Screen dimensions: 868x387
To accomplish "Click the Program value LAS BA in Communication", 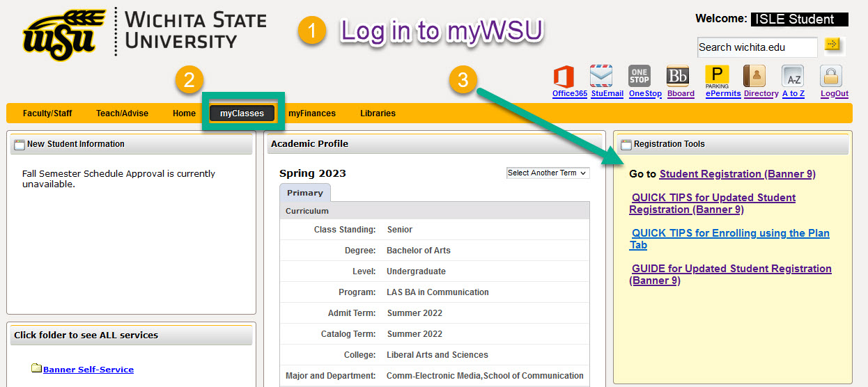I will 437,292.
